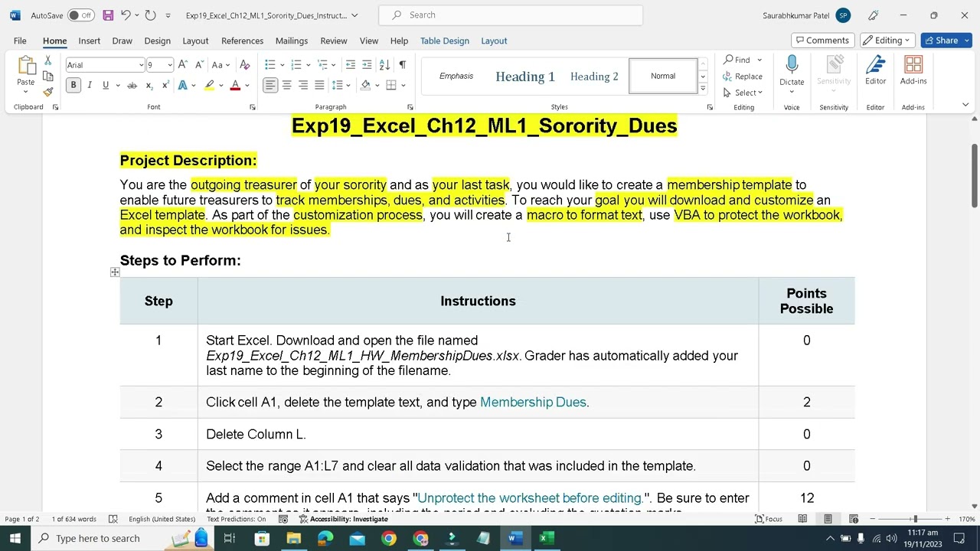Open the Editor pane from ribbon

pyautogui.click(x=875, y=70)
